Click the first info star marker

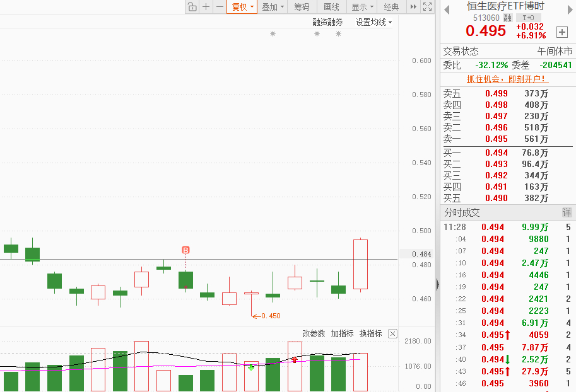coord(273,34)
